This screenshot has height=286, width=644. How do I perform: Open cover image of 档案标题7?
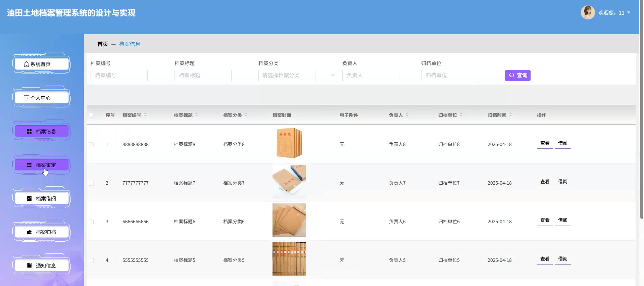click(289, 182)
